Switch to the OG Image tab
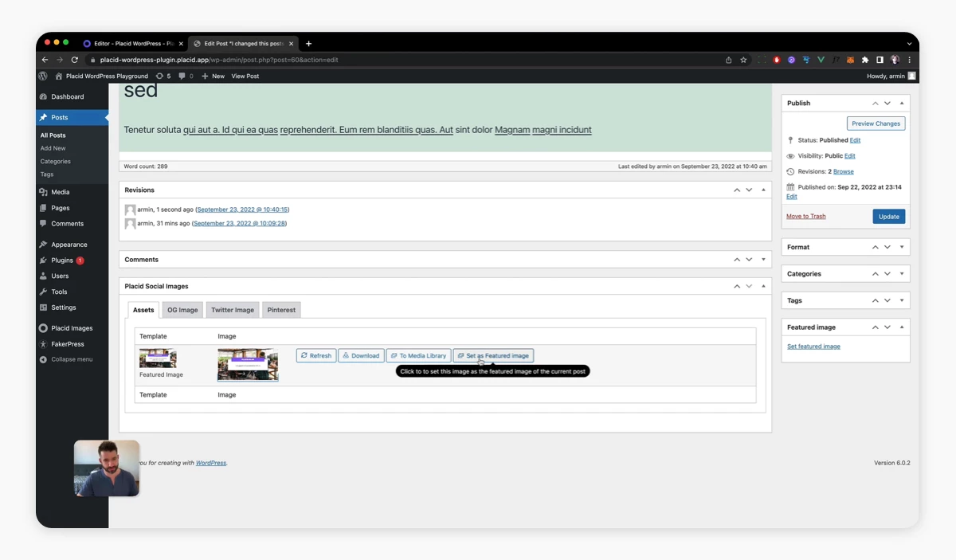Viewport: 956px width, 560px height. (x=182, y=310)
